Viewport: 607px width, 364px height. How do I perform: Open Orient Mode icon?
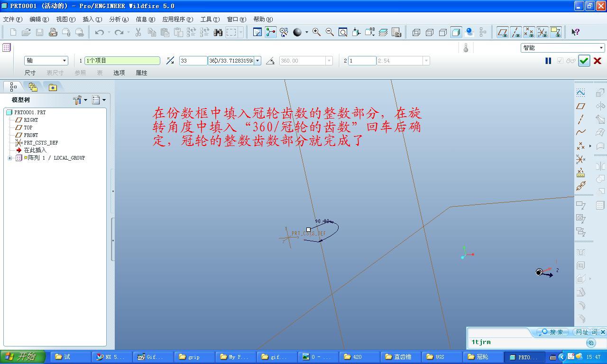point(284,32)
